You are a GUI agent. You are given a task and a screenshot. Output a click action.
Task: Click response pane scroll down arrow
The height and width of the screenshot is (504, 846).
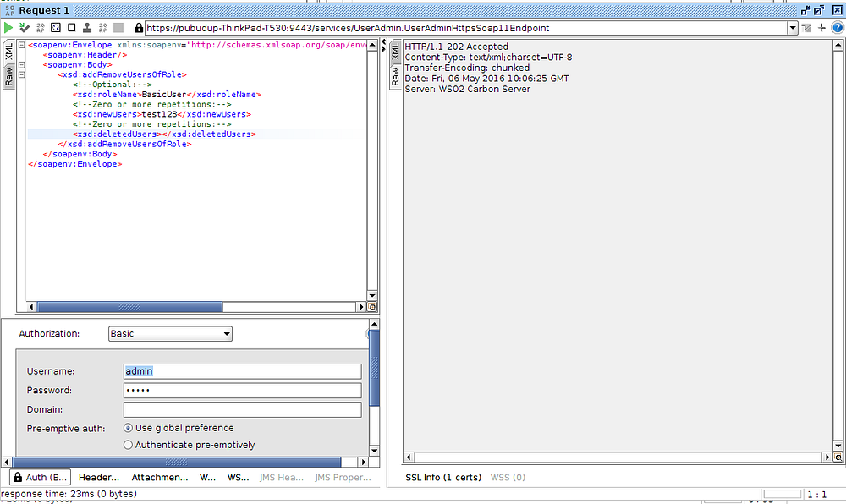(838, 446)
